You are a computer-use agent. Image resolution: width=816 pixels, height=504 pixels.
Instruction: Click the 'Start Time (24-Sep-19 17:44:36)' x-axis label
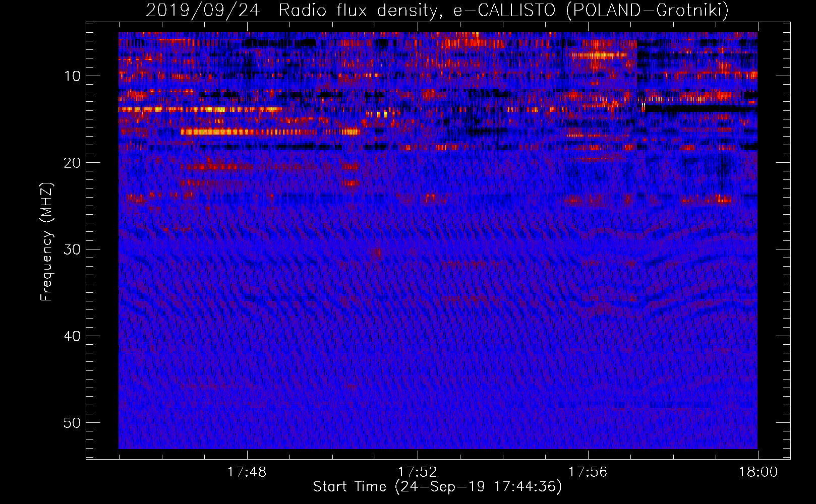point(437,487)
